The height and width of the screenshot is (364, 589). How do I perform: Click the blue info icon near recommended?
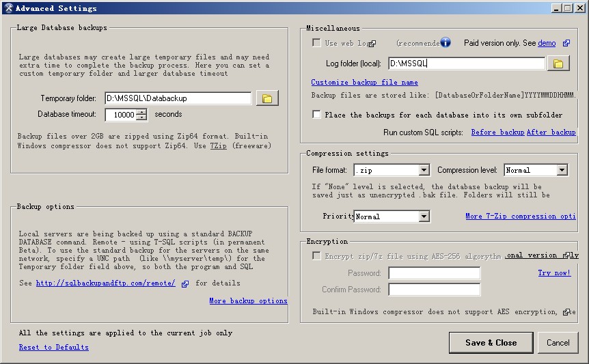pos(446,42)
